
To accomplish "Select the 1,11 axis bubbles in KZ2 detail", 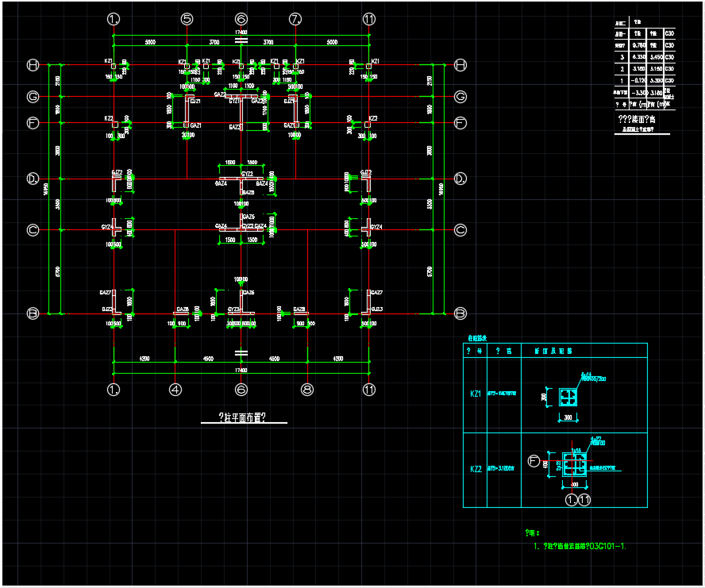I will [x=578, y=500].
